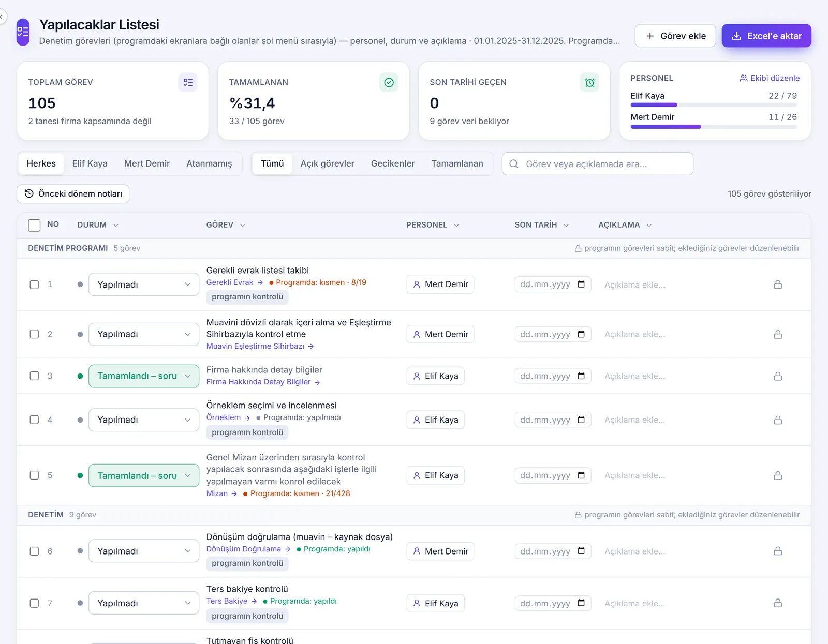Image resolution: width=828 pixels, height=644 pixels.
Task: Focus the Görev veya açıklamada ara search field
Action: click(x=598, y=164)
